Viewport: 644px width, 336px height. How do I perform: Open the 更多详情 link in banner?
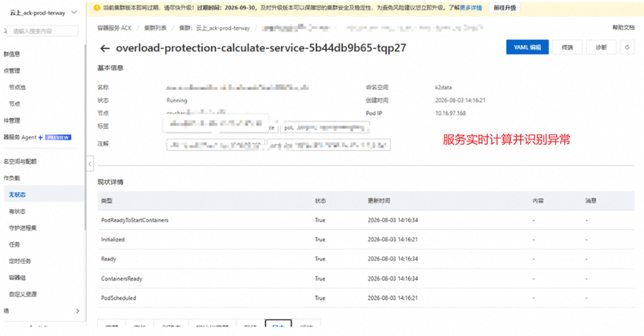click(471, 8)
